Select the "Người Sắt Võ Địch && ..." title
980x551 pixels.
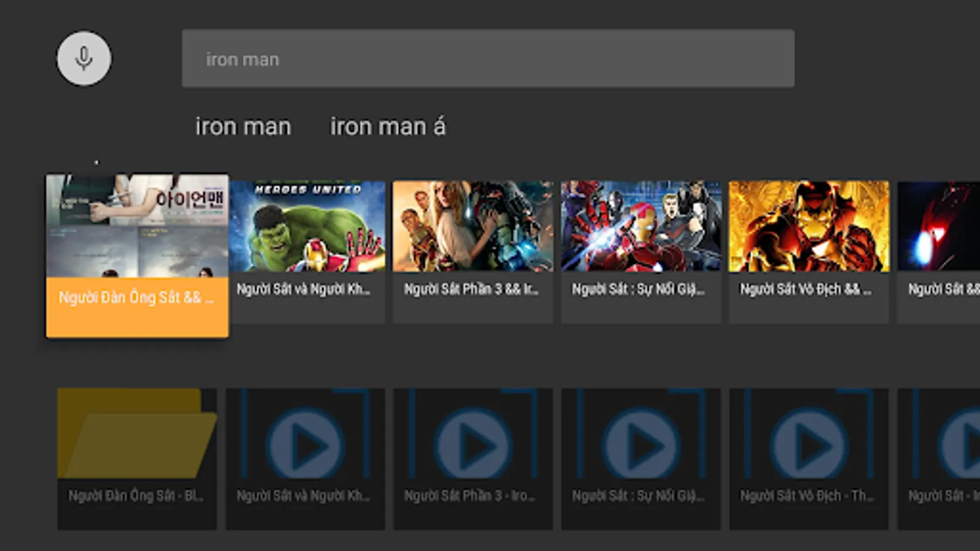coord(806,290)
